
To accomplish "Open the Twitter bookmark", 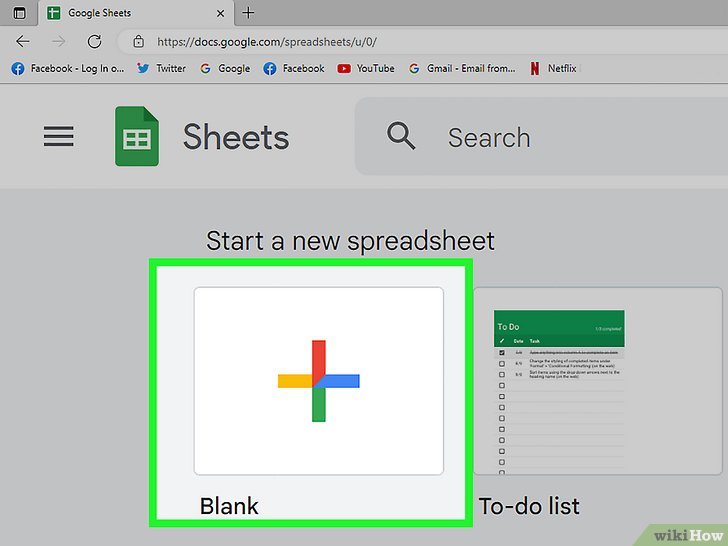I will click(161, 69).
